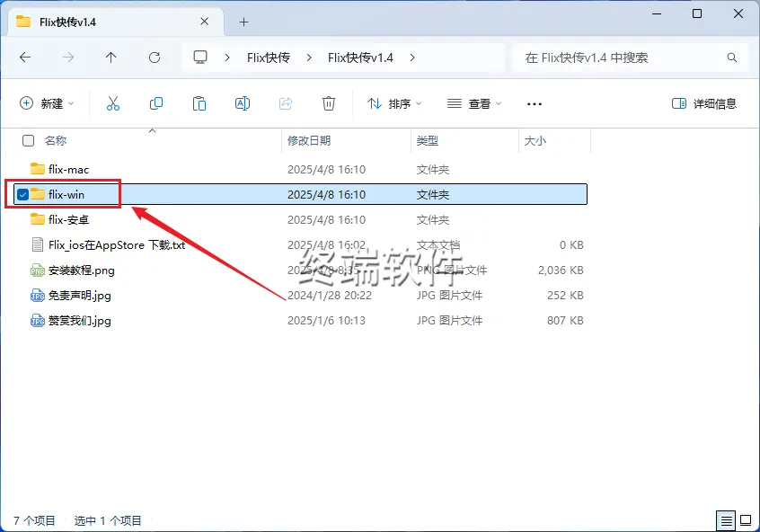Switch to large thumbnails view in status bar
This screenshot has height=532, width=760.
click(x=746, y=521)
